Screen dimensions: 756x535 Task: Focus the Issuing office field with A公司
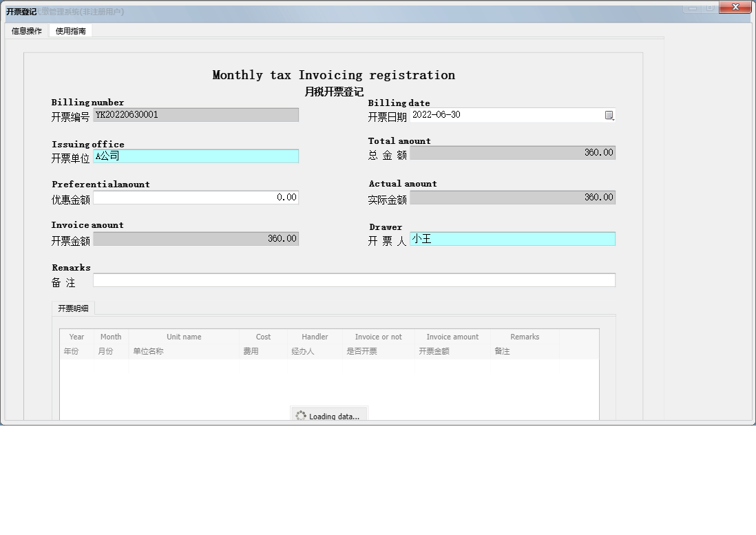pos(196,156)
